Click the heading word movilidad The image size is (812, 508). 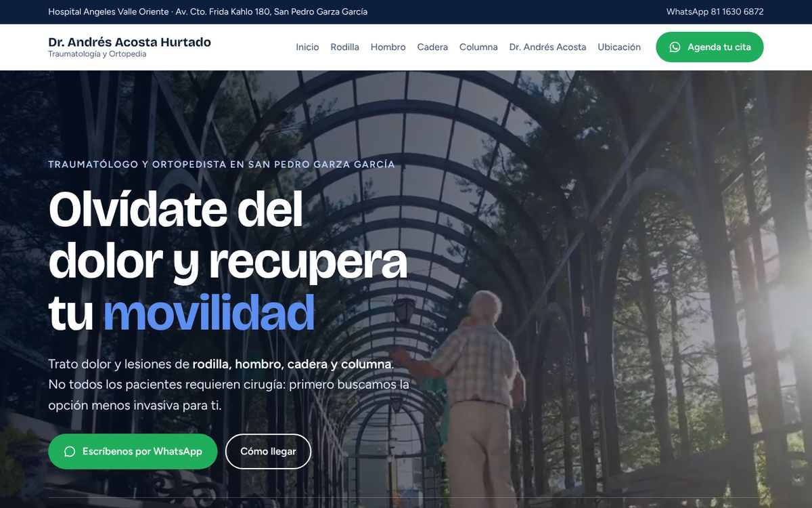pyautogui.click(x=209, y=313)
